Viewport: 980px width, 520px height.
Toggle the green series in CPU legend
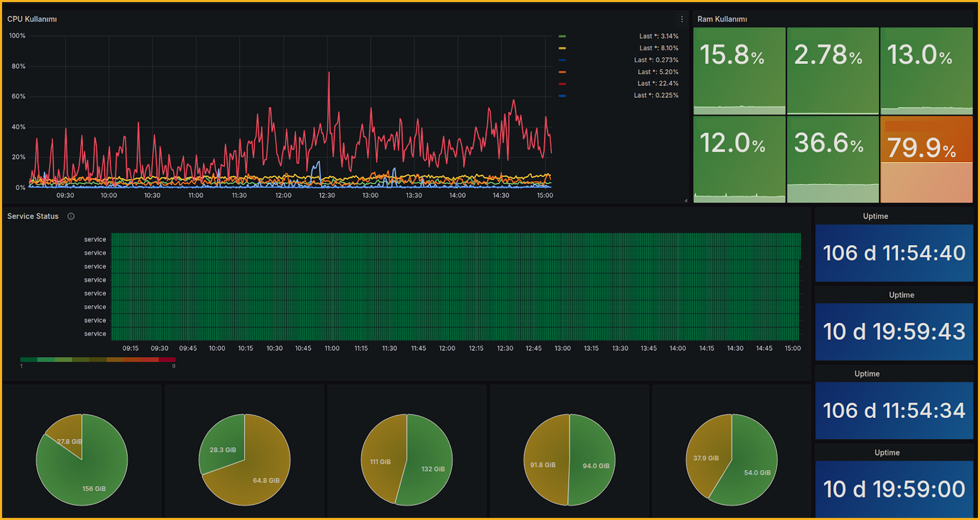(562, 36)
